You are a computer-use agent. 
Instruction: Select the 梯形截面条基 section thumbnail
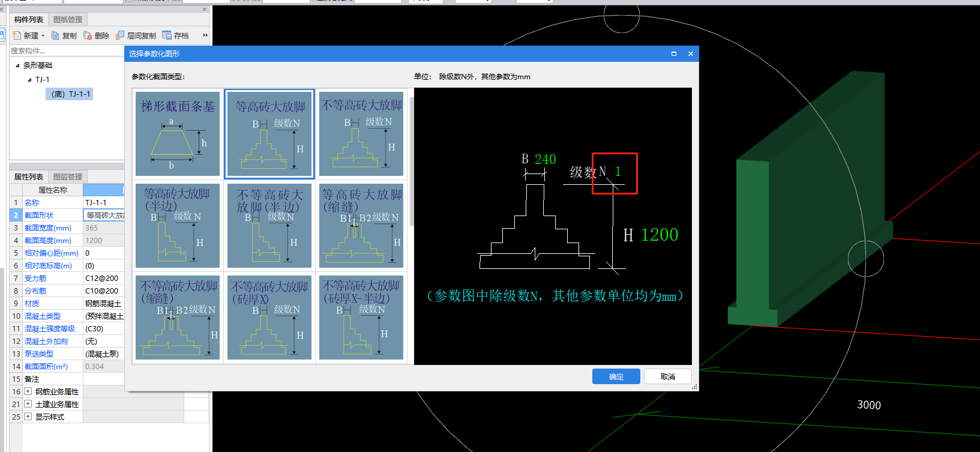178,134
